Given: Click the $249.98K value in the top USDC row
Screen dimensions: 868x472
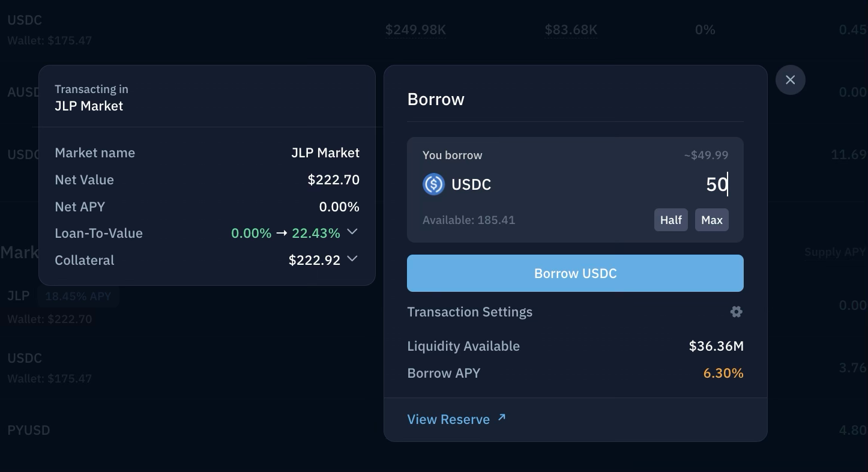Looking at the screenshot, I should coord(415,29).
